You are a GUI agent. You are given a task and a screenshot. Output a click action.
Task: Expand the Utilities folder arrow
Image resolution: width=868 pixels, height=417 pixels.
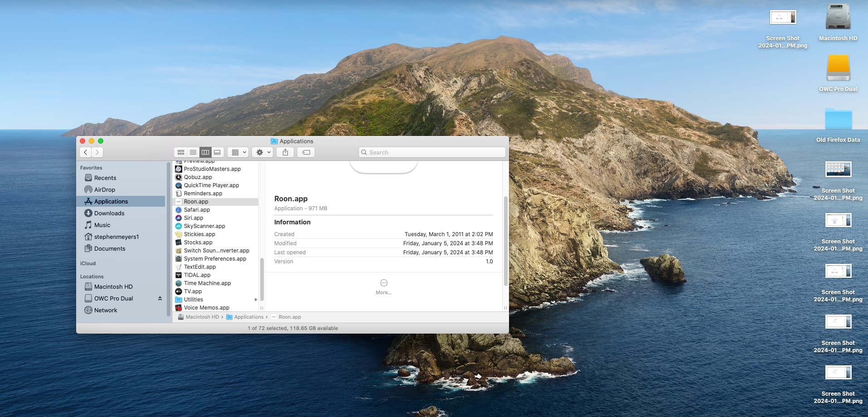(x=256, y=300)
